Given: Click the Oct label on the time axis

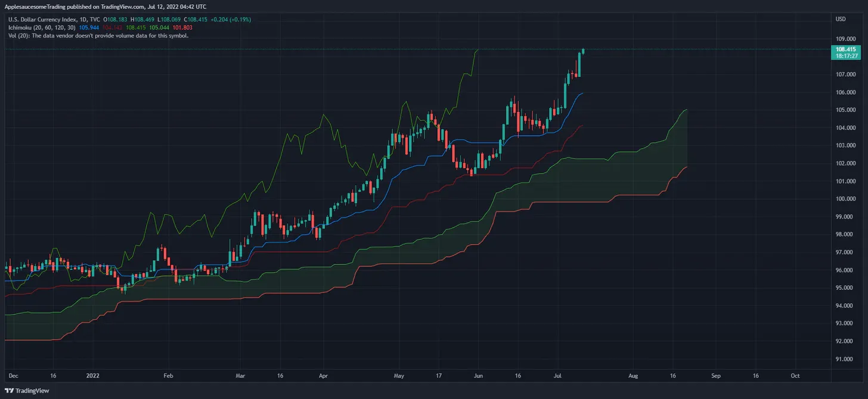Looking at the screenshot, I should (x=795, y=376).
